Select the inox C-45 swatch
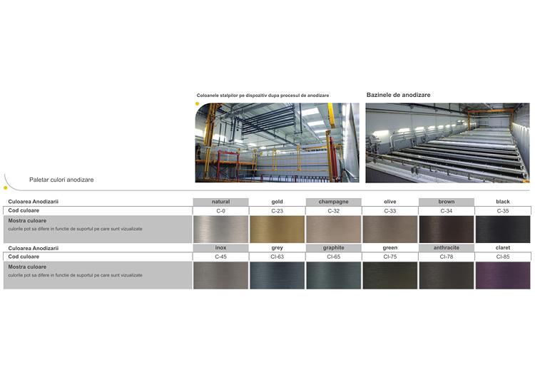 [220, 275]
